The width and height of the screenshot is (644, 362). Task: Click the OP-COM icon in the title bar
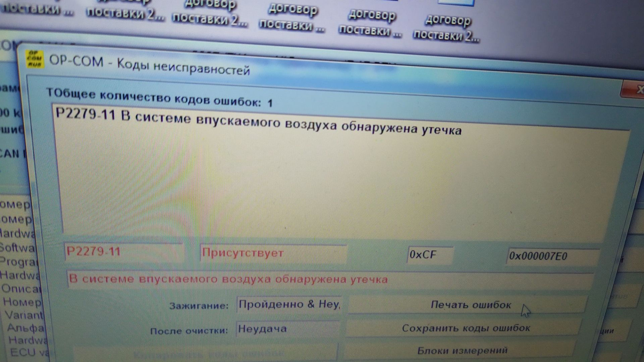pos(35,59)
